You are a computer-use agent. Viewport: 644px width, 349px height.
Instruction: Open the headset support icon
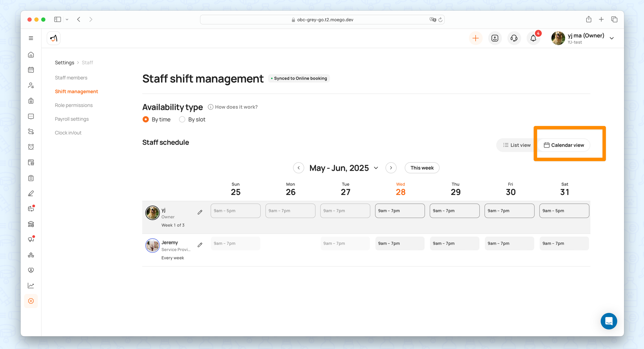[x=514, y=38]
